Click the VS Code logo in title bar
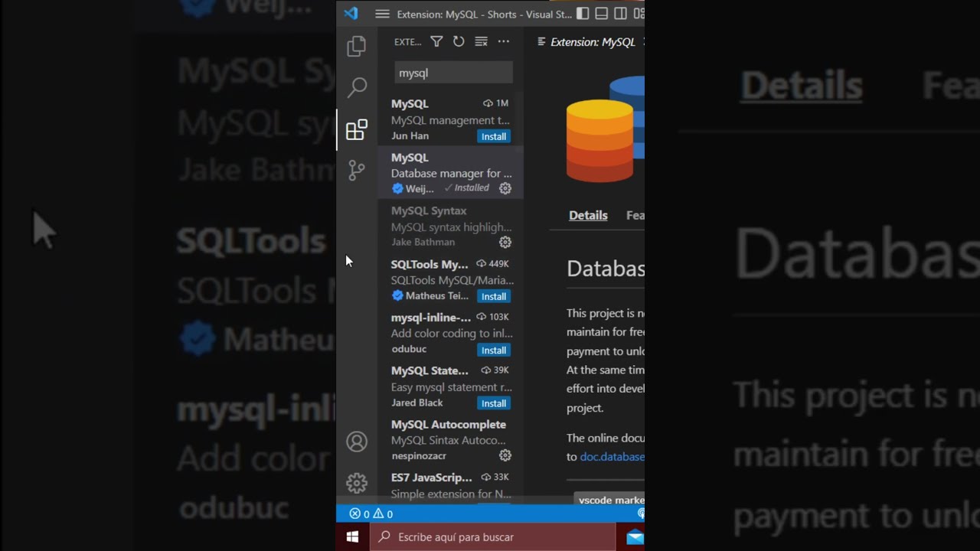The image size is (980, 551). pyautogui.click(x=351, y=14)
